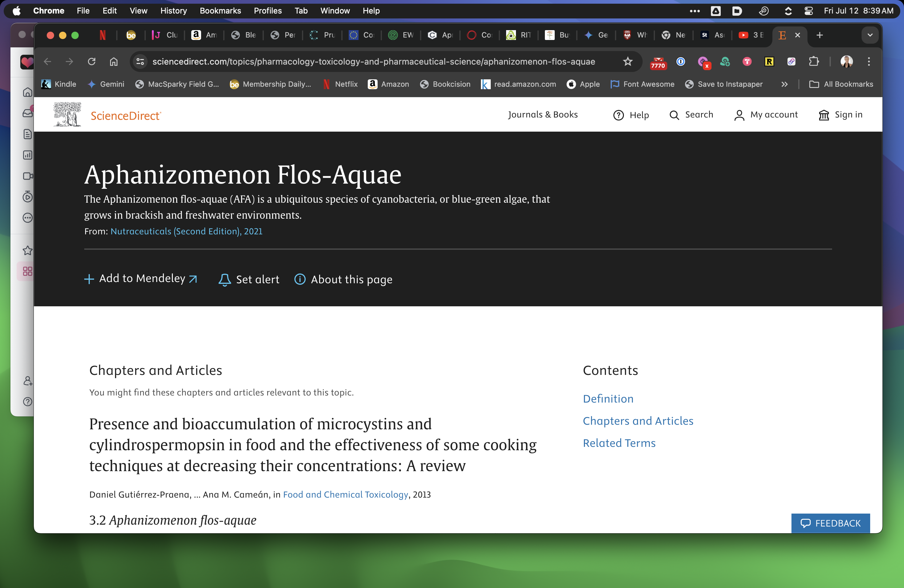Open the Apple bookmark
Viewport: 904px width, 588px height.
(583, 84)
